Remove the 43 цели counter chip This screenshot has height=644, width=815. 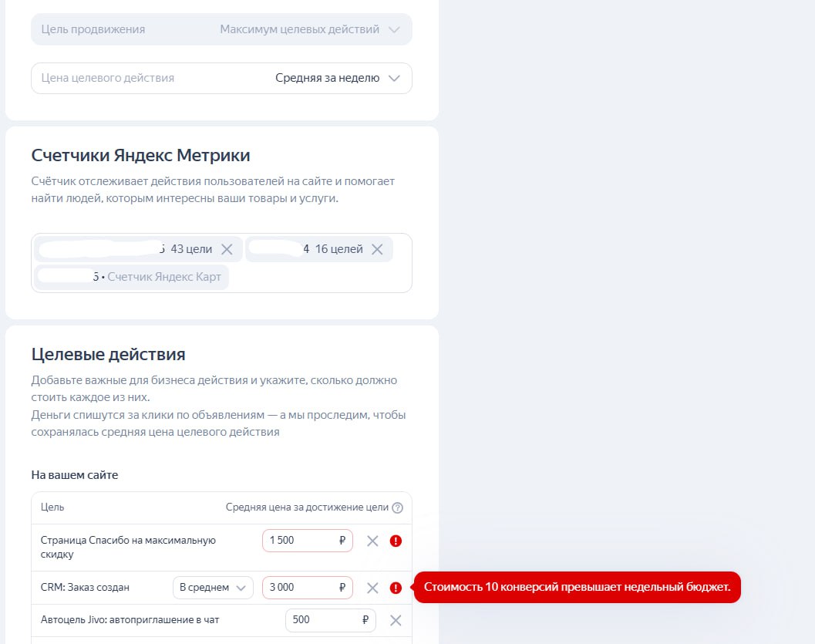[227, 249]
